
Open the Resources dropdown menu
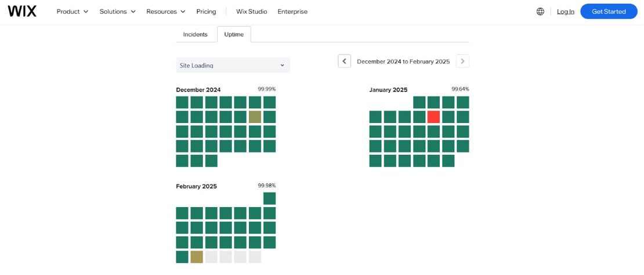(x=165, y=12)
